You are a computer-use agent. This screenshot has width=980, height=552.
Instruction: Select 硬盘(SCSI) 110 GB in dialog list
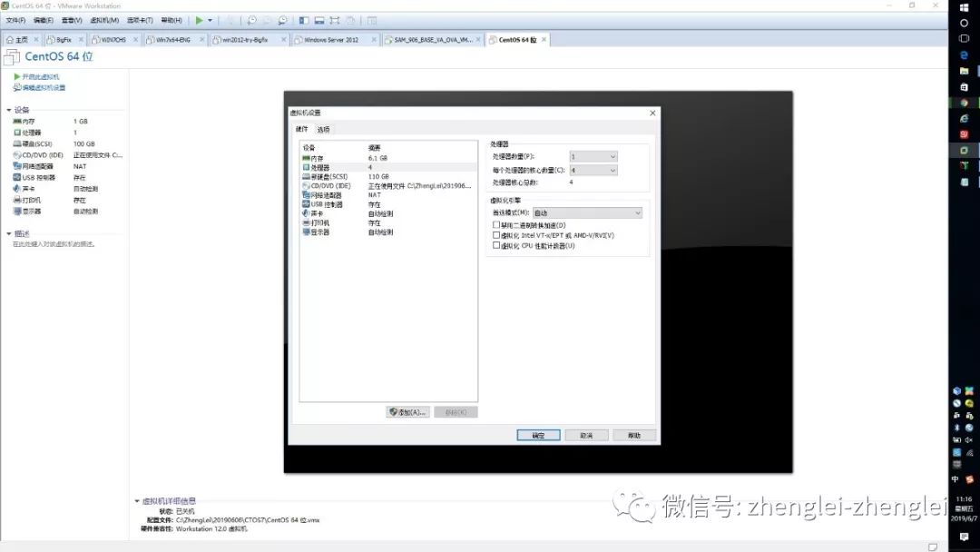tap(387, 177)
